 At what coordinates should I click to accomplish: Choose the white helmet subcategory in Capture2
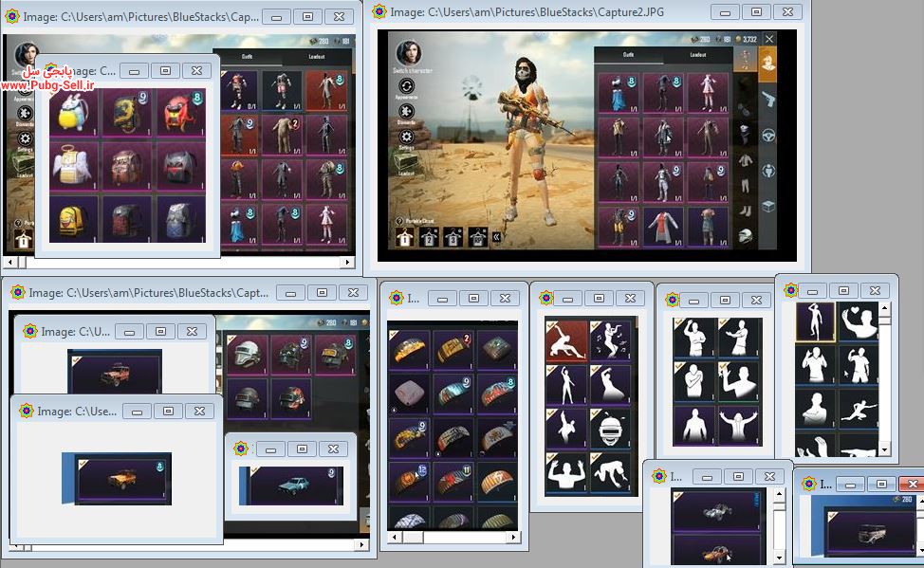pos(746,236)
